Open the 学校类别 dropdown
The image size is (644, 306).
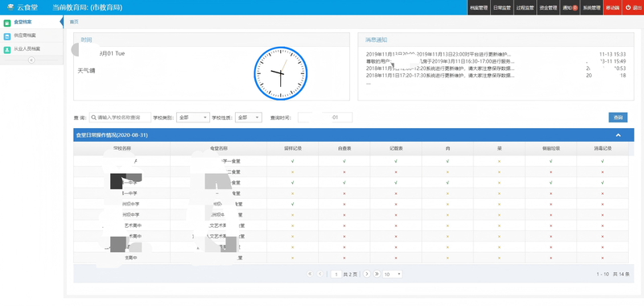click(x=192, y=118)
